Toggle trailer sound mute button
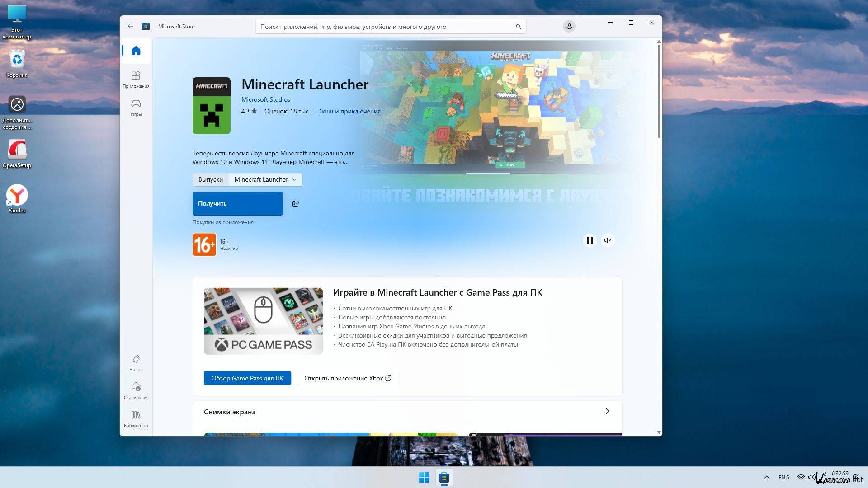This screenshot has width=868, height=488. tap(608, 240)
